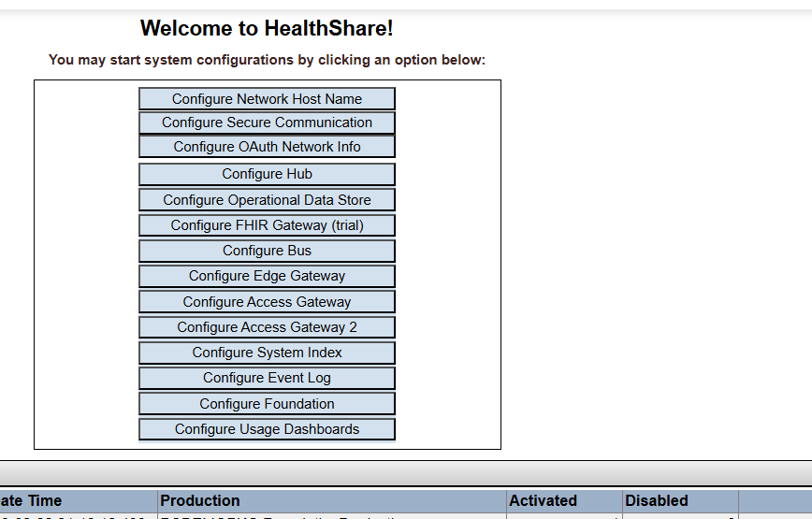Open Configure Operational Data Store
This screenshot has width=812, height=519.
267,200
